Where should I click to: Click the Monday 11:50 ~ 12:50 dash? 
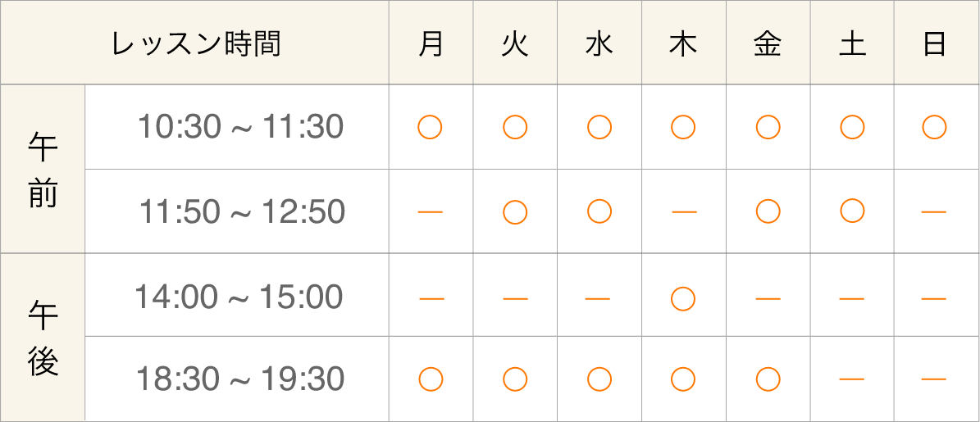[x=431, y=212]
